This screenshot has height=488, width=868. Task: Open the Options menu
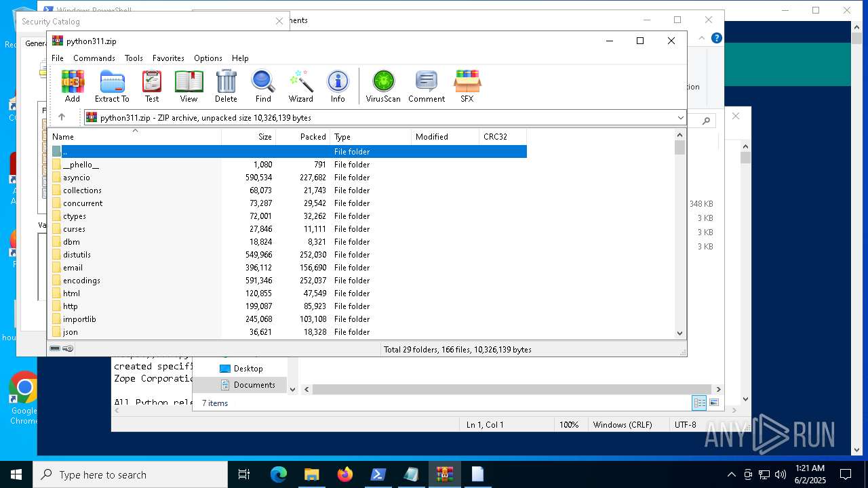(208, 58)
